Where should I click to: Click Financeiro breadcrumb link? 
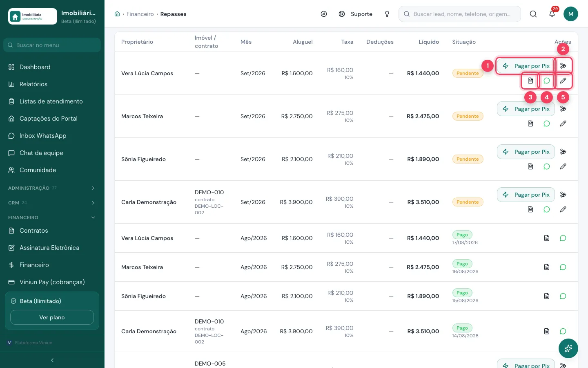140,14
